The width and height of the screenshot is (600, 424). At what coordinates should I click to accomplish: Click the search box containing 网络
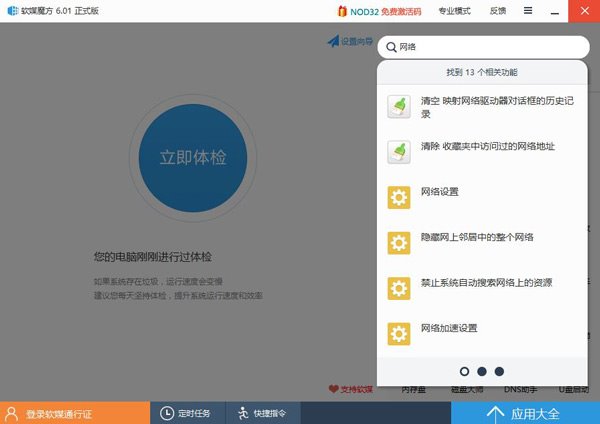point(490,46)
